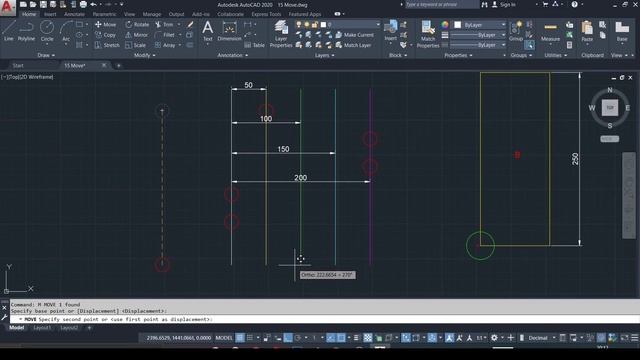
Task: Open the Annotate ribbon tab
Action: point(74,14)
